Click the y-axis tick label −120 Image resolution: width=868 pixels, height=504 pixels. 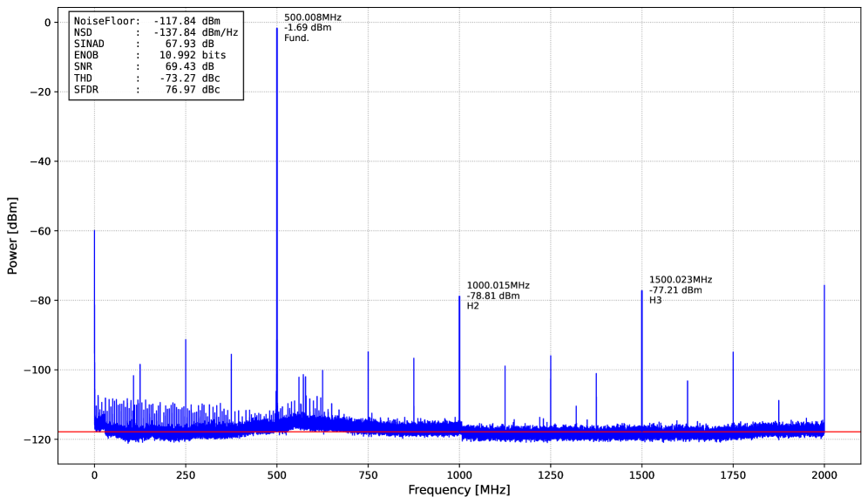click(x=37, y=439)
